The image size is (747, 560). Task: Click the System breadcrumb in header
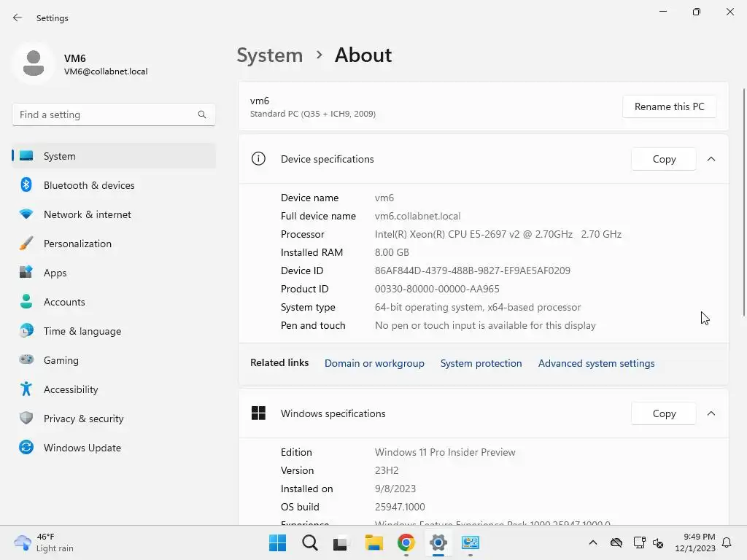coord(270,55)
